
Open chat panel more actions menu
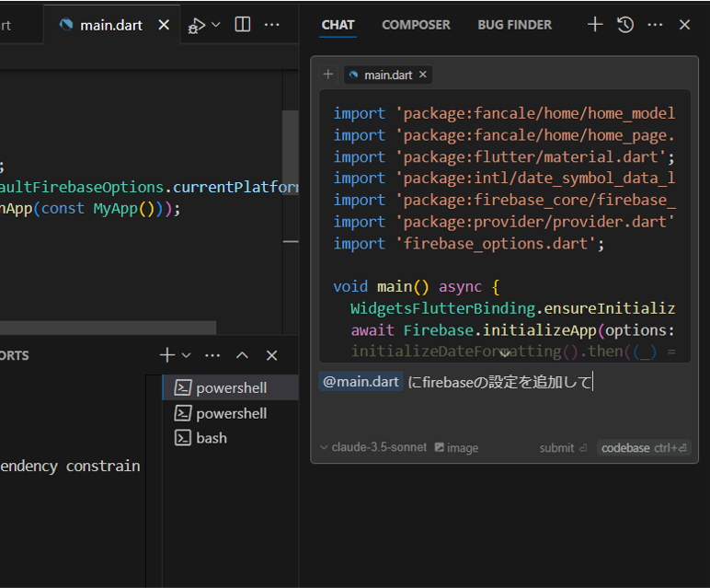[x=655, y=25]
